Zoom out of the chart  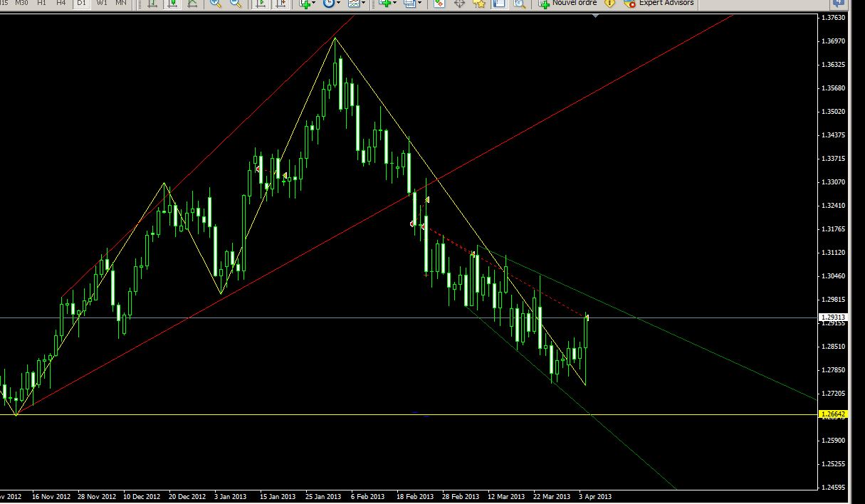[236, 4]
